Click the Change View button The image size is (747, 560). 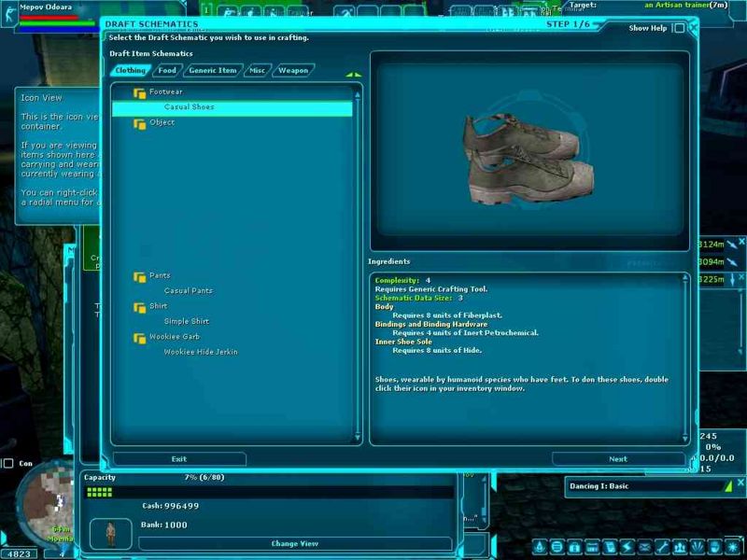[x=295, y=543]
